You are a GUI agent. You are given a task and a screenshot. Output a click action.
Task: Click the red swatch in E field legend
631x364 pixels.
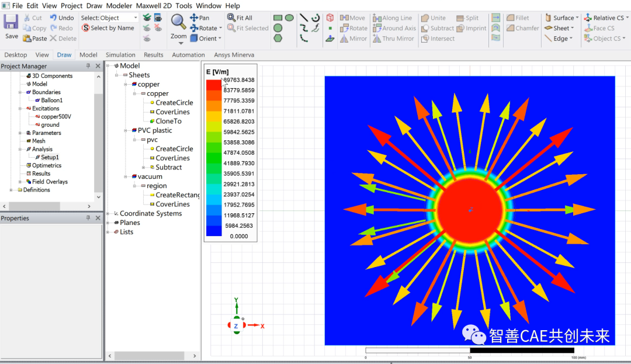pos(214,85)
